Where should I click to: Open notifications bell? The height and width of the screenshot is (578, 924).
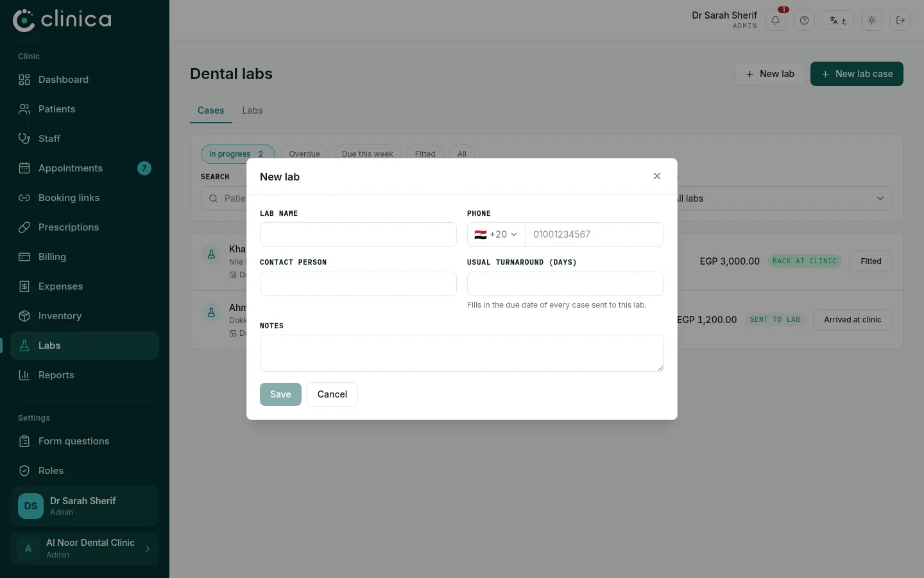click(x=775, y=21)
